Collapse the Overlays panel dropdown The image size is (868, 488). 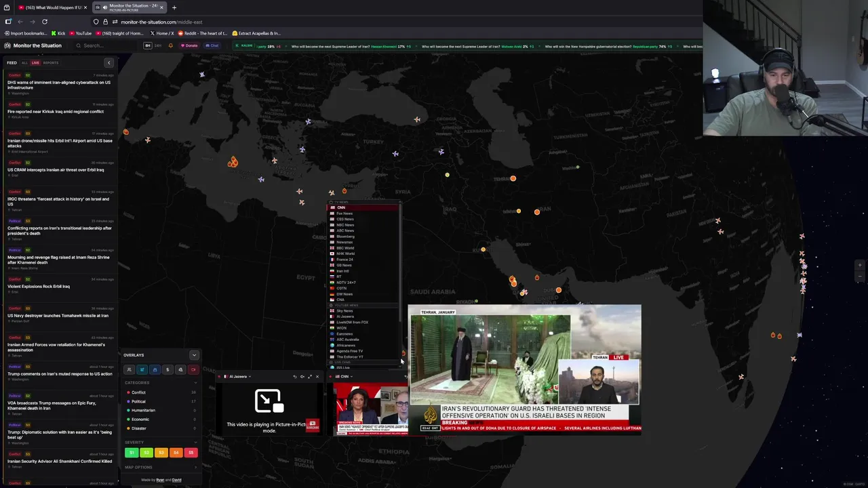[x=194, y=355]
